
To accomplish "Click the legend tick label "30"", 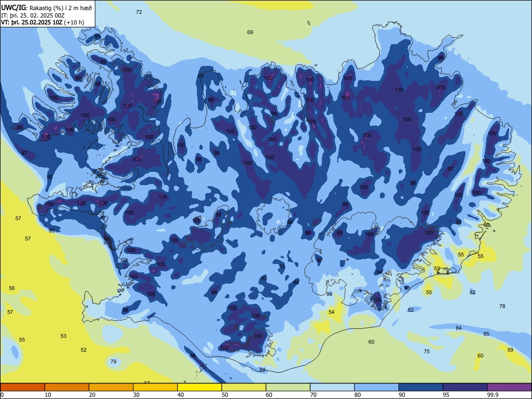I will click(136, 395).
